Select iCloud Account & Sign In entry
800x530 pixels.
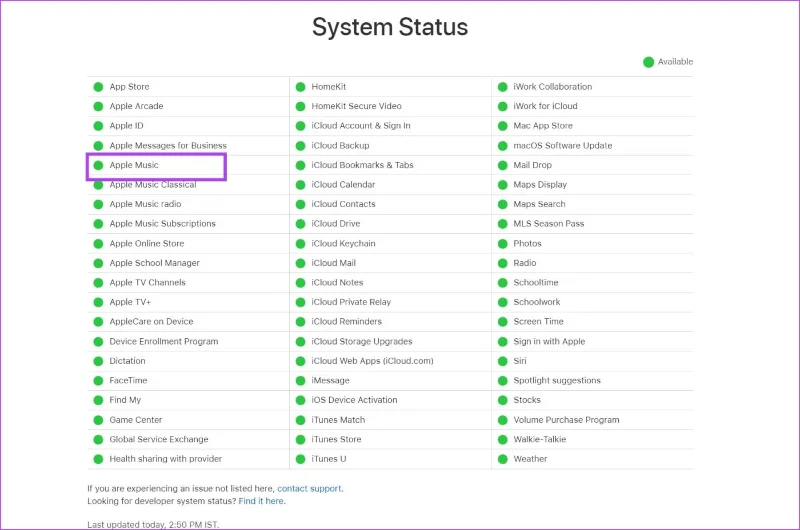pos(361,126)
